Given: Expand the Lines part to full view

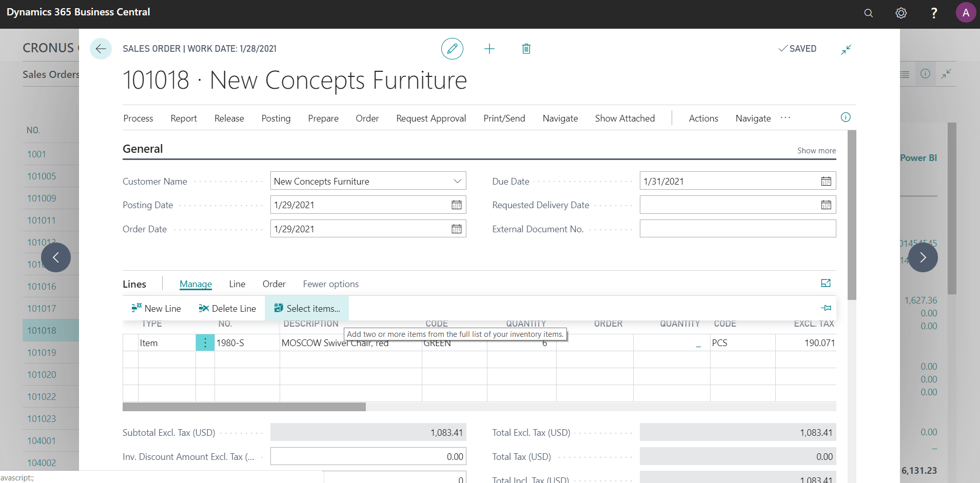Looking at the screenshot, I should click(826, 283).
